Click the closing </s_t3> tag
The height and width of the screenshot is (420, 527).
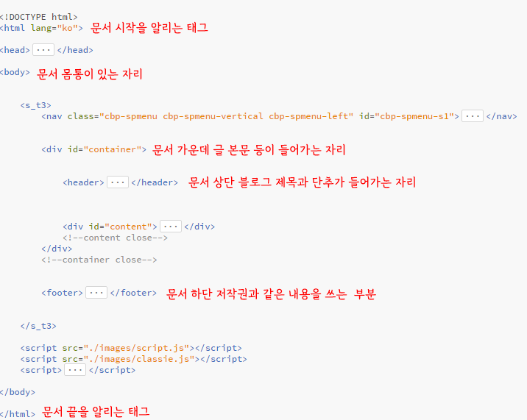[38, 326]
